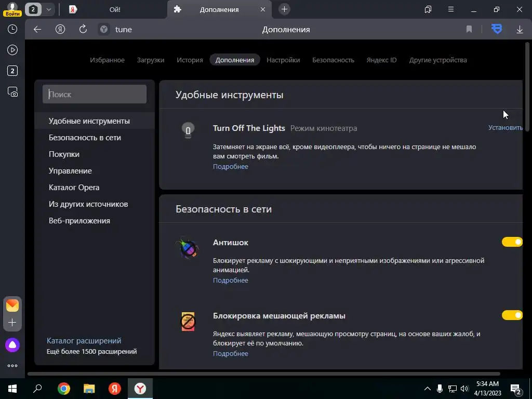
Task: Close the Дополнения tab
Action: click(262, 9)
